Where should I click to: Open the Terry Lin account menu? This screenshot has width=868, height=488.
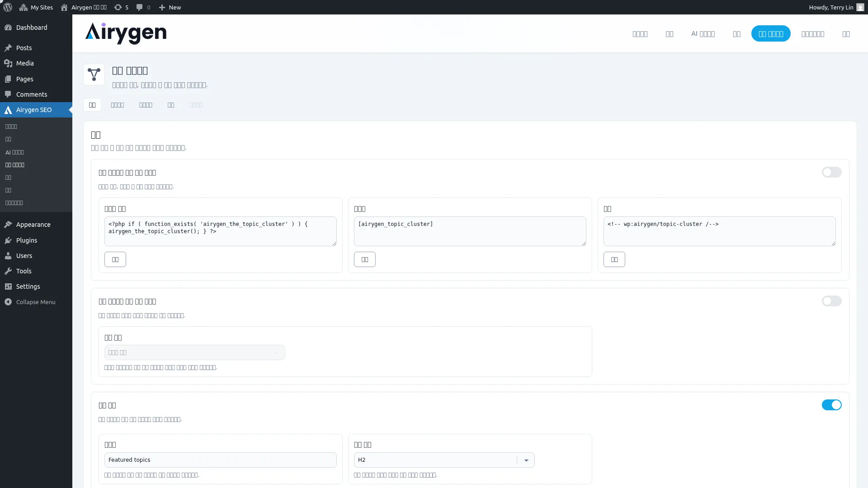pyautogui.click(x=835, y=7)
